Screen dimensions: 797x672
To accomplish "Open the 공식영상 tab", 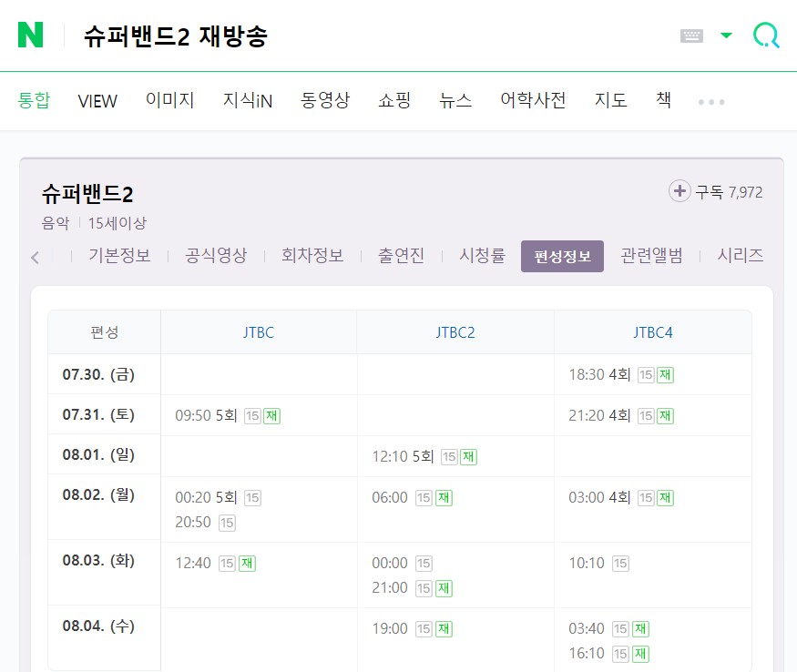I will [216, 255].
